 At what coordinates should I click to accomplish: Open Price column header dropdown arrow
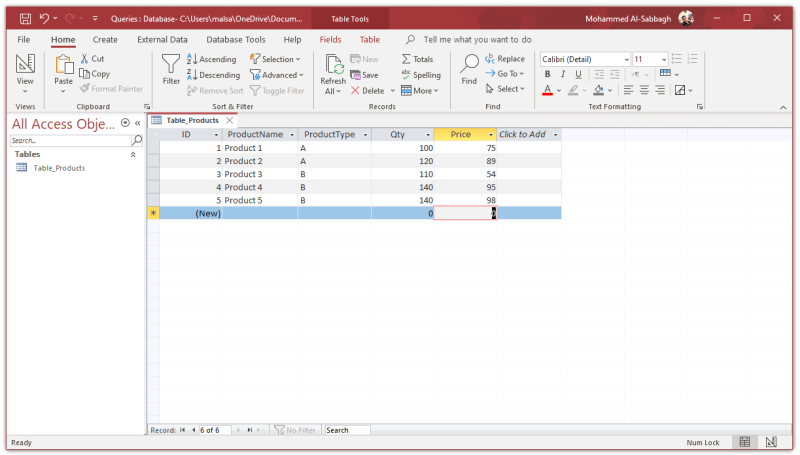[491, 135]
